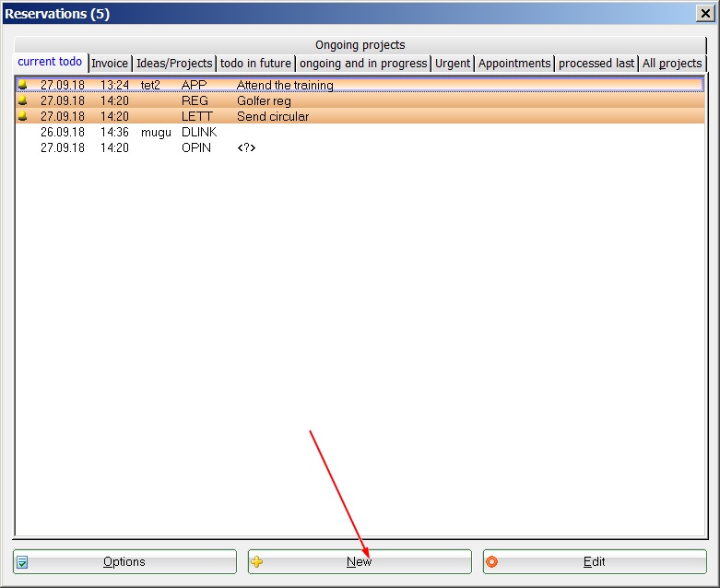
Task: Create a New reservation
Action: pos(360,562)
